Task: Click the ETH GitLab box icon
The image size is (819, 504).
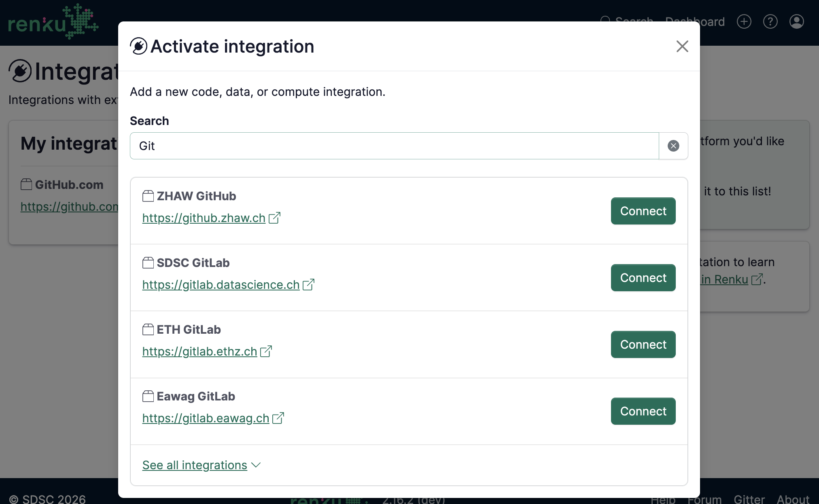Action: [148, 330]
